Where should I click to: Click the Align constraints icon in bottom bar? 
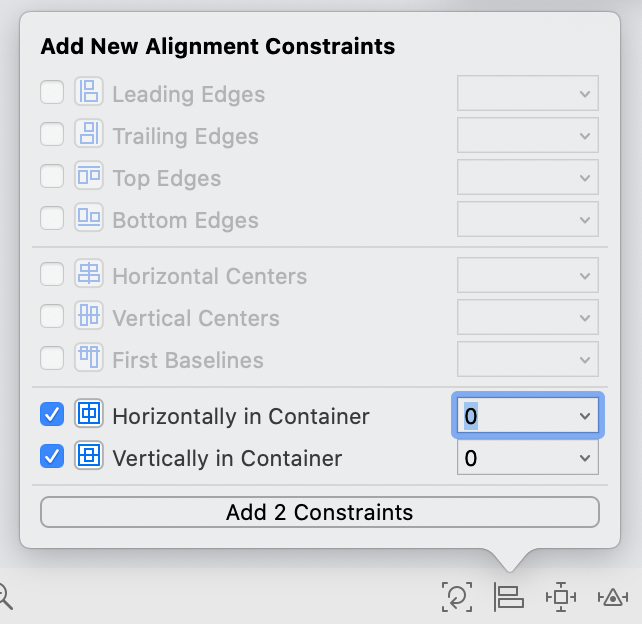tap(509, 597)
